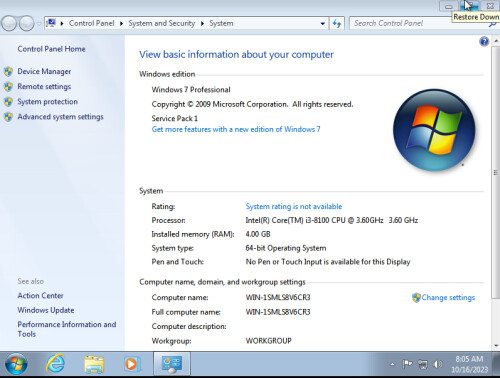This screenshot has width=500, height=378.
Task: Click Change settings link
Action: (448, 297)
